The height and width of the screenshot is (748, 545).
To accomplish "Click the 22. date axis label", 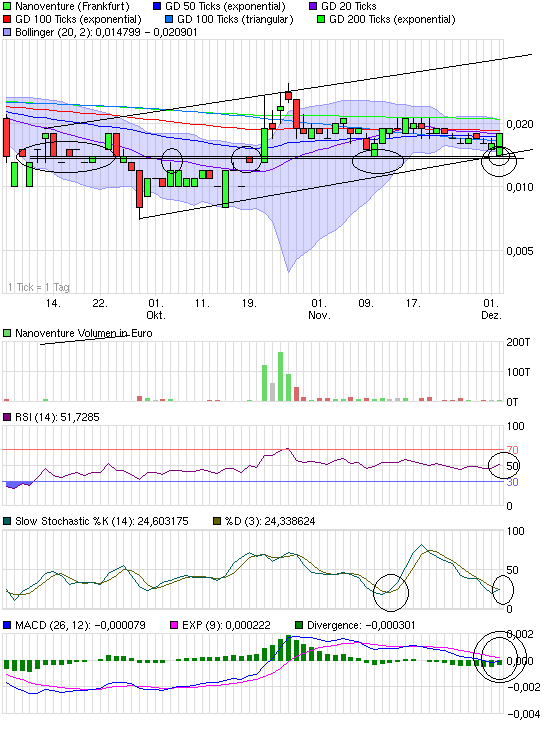I will pos(100,303).
